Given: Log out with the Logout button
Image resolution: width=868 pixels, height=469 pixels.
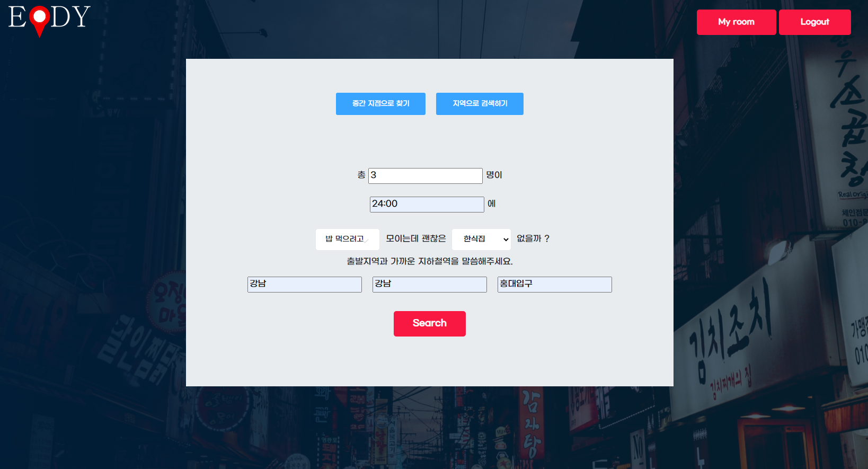Looking at the screenshot, I should coord(814,22).
